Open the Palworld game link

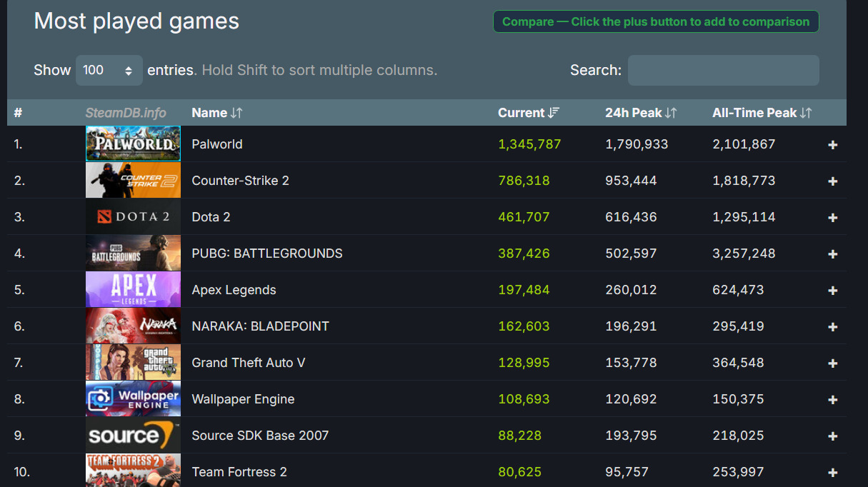217,144
